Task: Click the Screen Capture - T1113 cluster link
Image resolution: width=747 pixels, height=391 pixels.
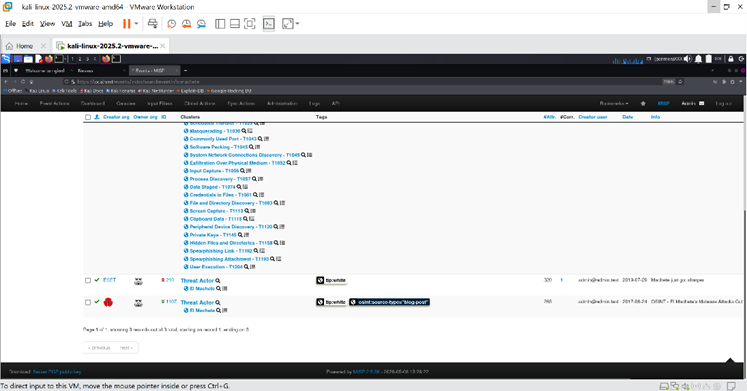Action: [216, 211]
